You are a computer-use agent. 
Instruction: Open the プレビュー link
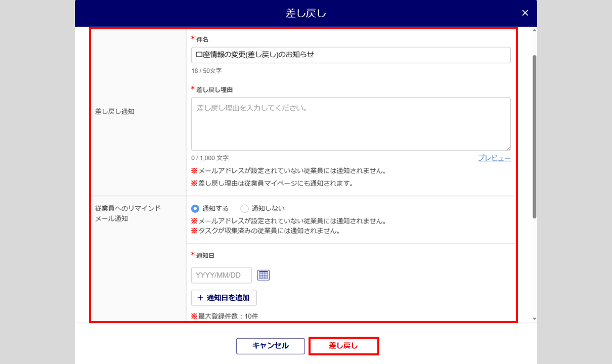click(494, 158)
